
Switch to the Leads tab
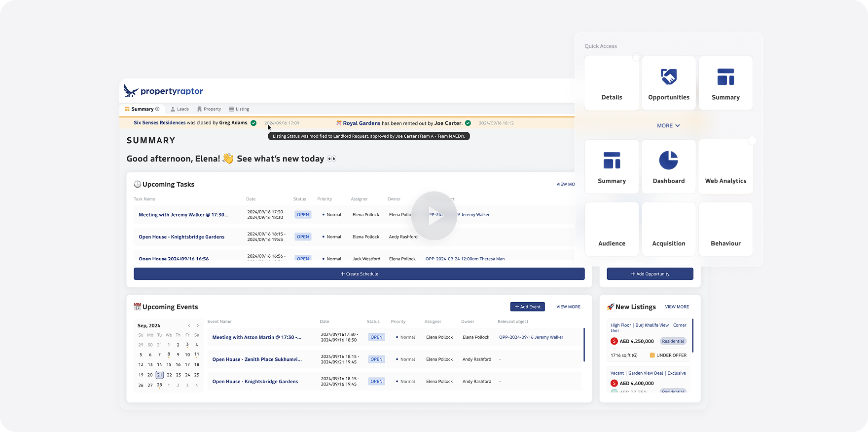pos(180,109)
